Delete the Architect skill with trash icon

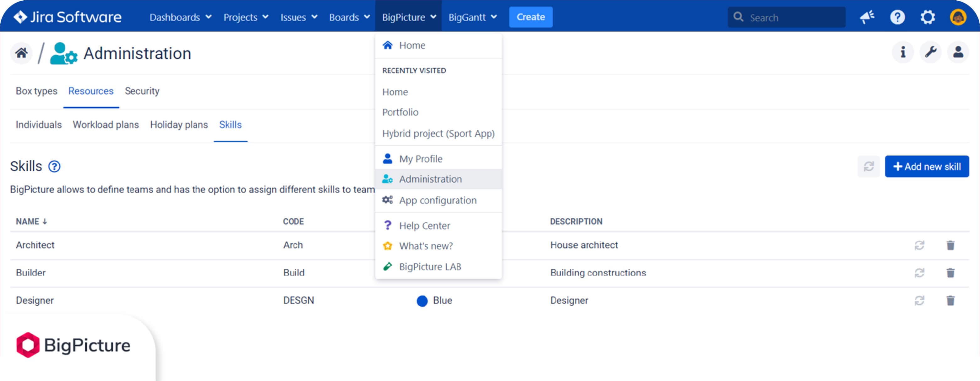950,245
